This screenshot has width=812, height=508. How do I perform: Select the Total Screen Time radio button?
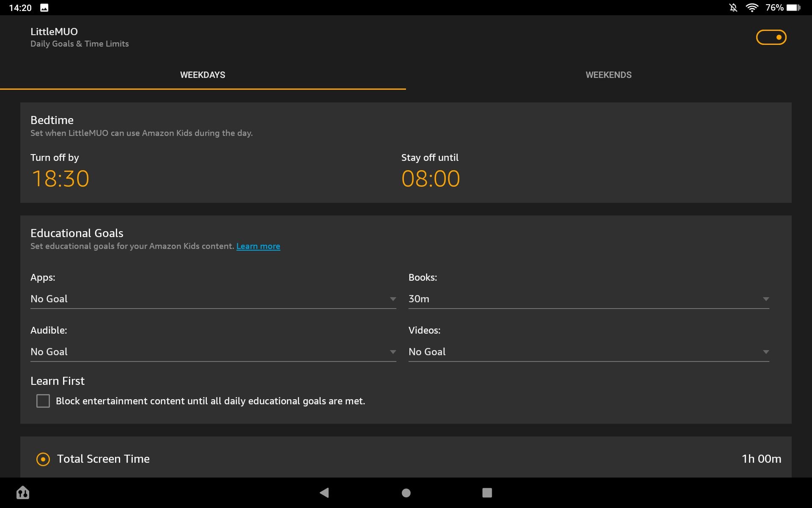pos(43,459)
